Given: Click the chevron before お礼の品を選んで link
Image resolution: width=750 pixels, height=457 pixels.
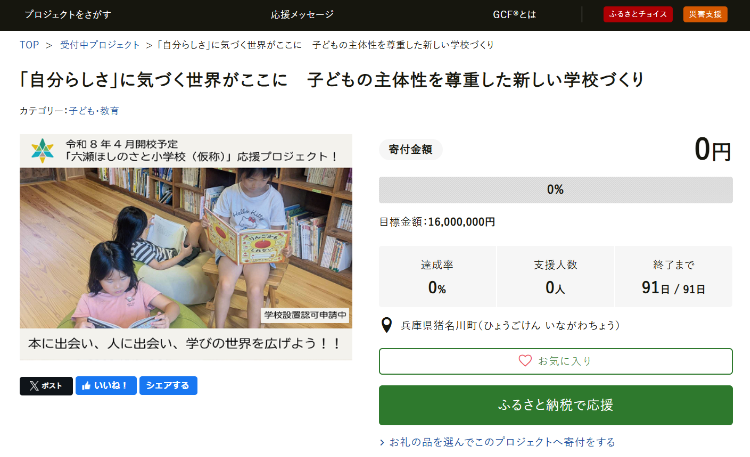Looking at the screenshot, I should [382, 443].
